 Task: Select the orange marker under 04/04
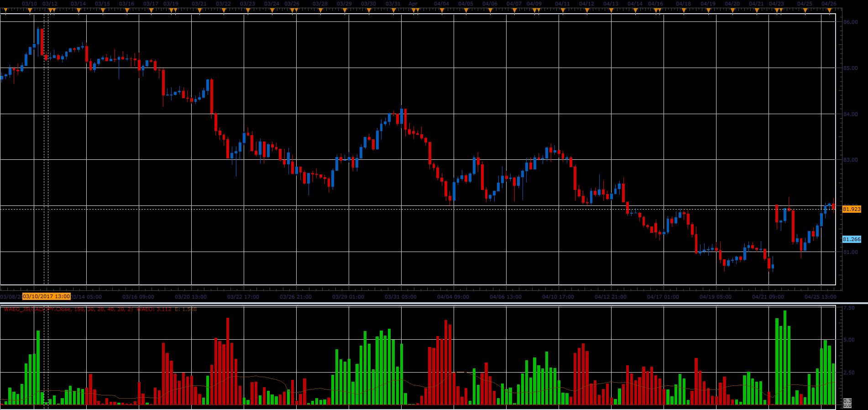[442, 11]
